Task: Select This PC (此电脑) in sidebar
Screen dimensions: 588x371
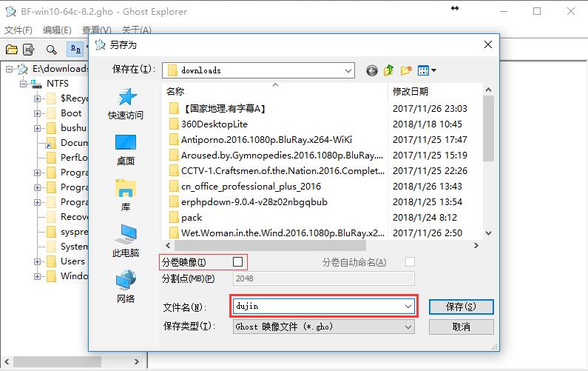Action: point(126,241)
